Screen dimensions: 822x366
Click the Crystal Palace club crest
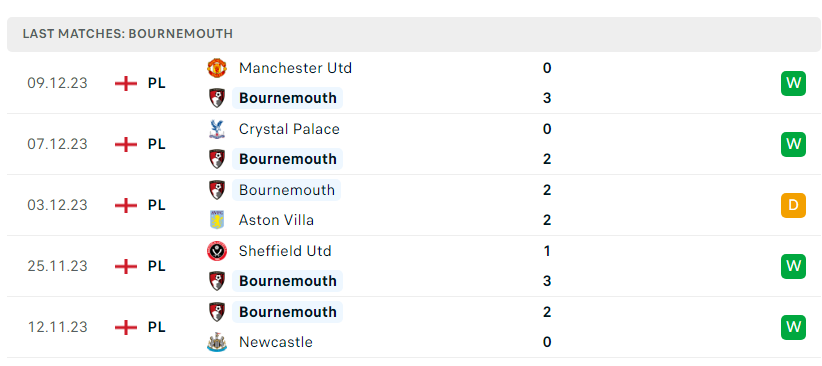pos(217,129)
